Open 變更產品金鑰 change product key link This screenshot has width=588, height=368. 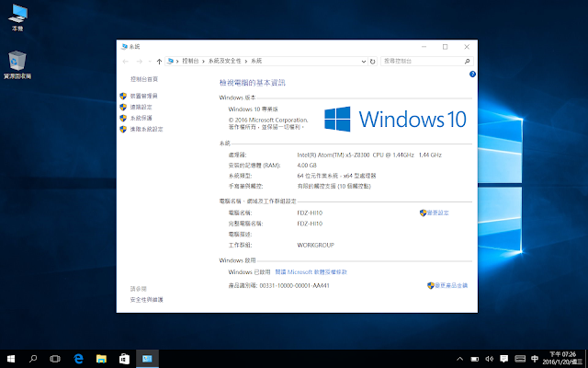[x=451, y=285]
